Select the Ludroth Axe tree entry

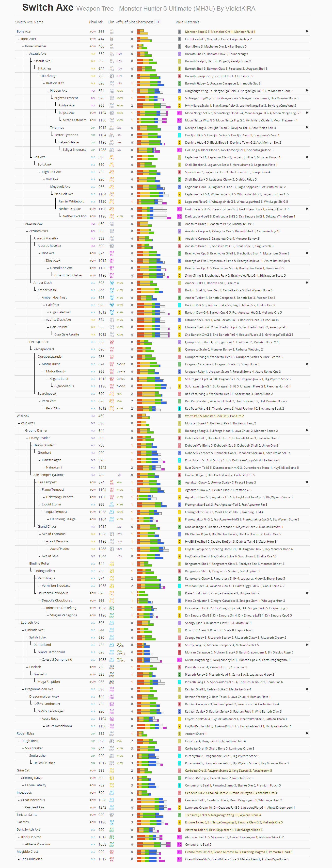tap(30, 623)
